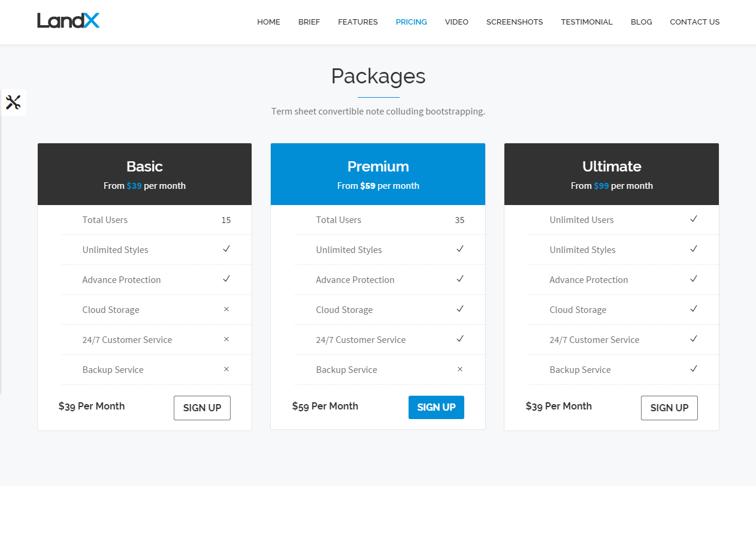Open the wrench and screwdriver settings panel
Viewport: 756px width, 536px height.
pyautogui.click(x=13, y=103)
